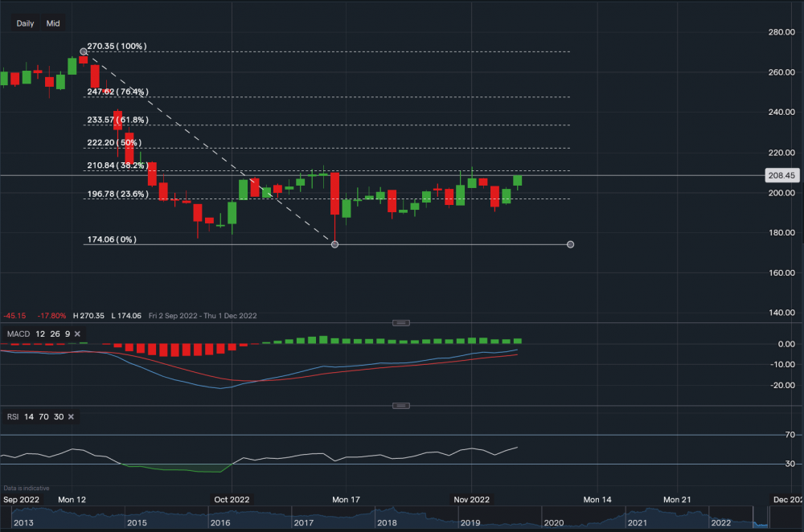The height and width of the screenshot is (532, 804).
Task: Open MACD settings via its label
Action: 18,334
